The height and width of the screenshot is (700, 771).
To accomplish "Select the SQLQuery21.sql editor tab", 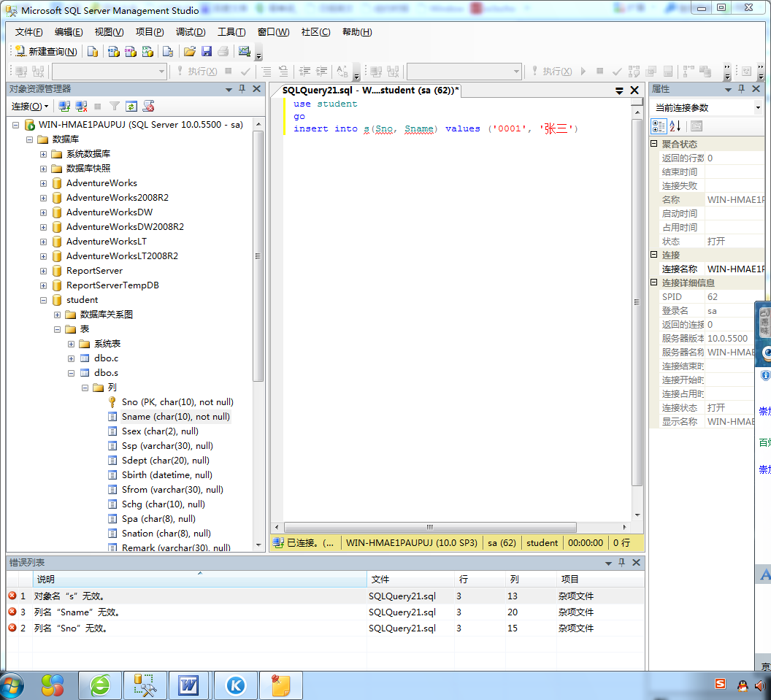I will pos(369,91).
